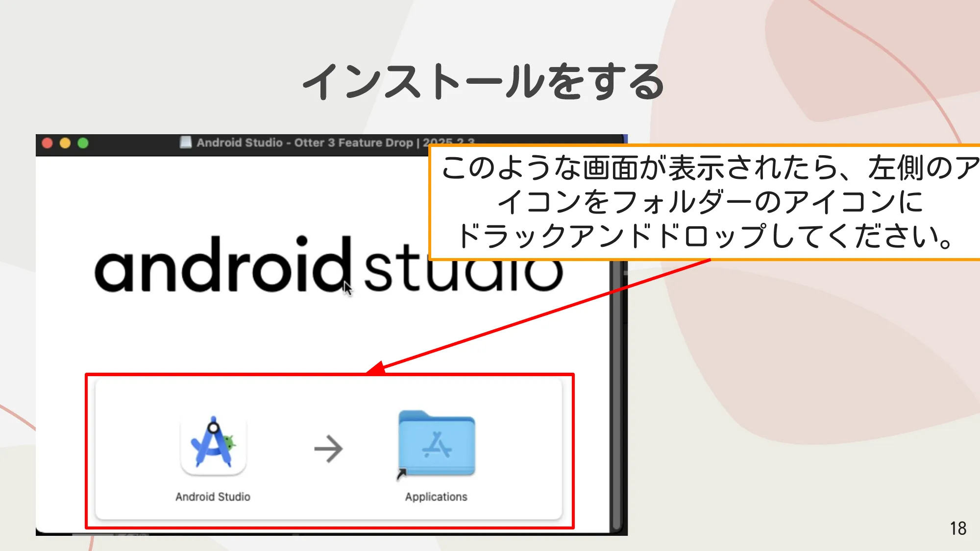980x551 pixels.
Task: Click the Android Studio label text
Action: (x=213, y=497)
